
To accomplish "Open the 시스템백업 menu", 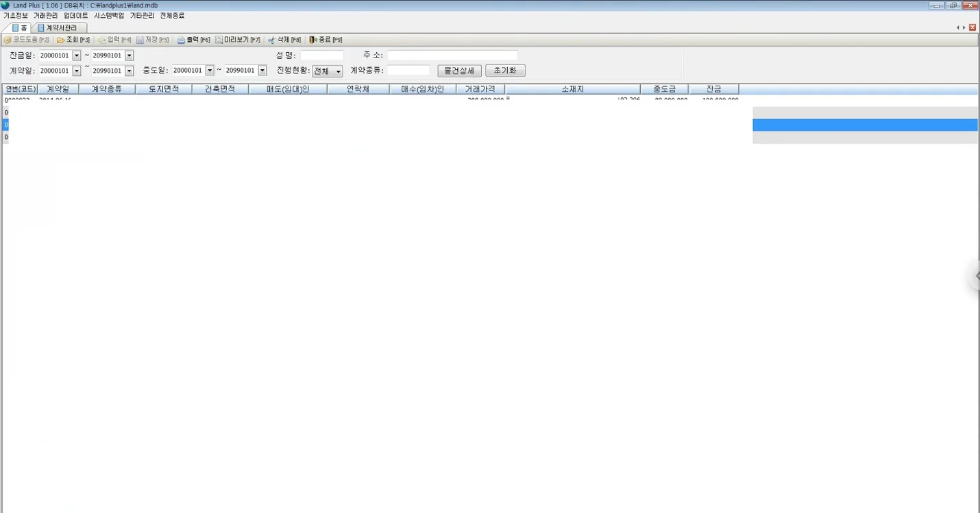I will tap(109, 15).
